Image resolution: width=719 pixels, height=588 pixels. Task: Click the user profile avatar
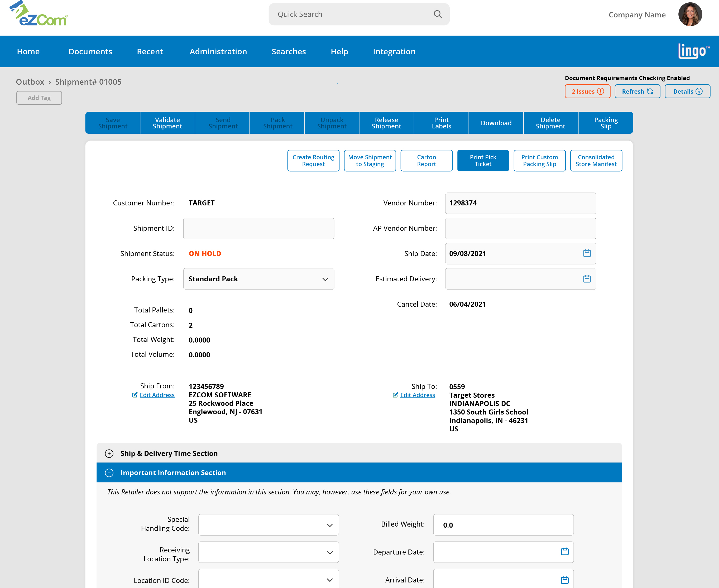click(690, 15)
